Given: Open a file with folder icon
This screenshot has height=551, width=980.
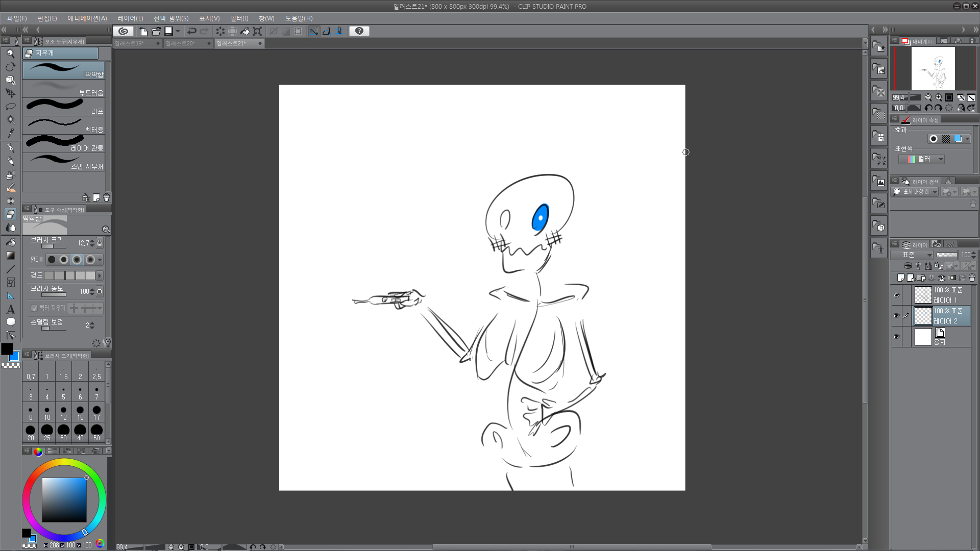Looking at the screenshot, I should (156, 31).
